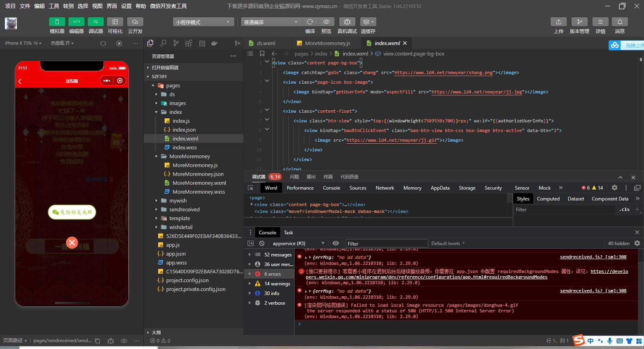Click the Preview eye icon
Screen dimensions: 644x349
(x=326, y=22)
